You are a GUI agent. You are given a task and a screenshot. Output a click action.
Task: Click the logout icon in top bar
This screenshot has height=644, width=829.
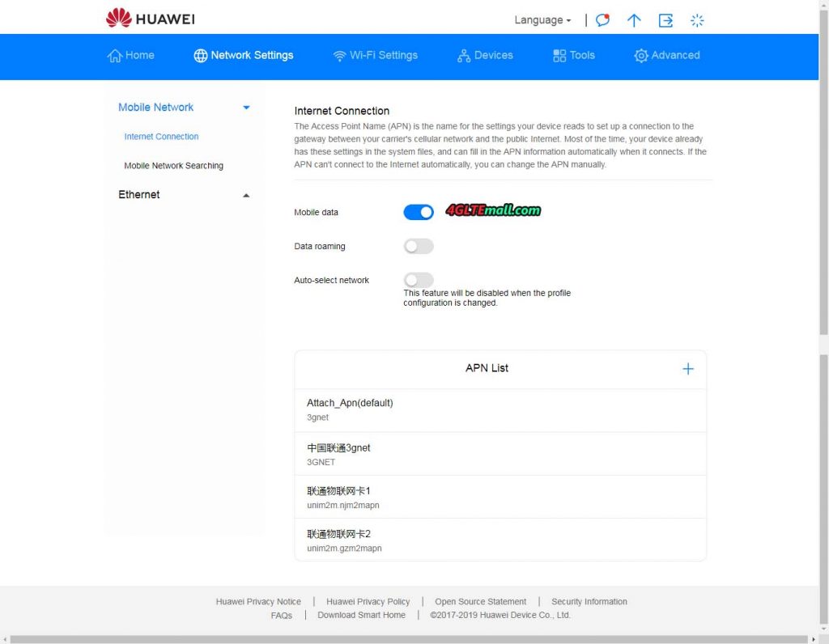tap(665, 20)
